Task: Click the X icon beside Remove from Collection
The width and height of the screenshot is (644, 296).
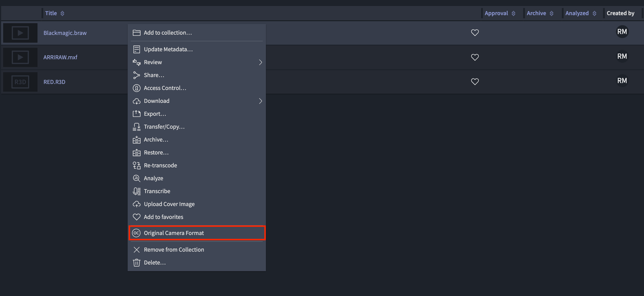Action: coord(136,250)
